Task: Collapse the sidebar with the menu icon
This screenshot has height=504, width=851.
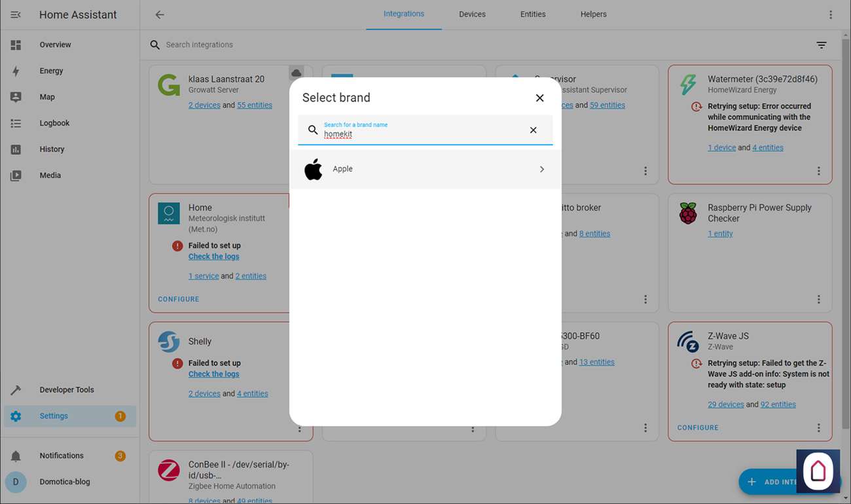Action: click(x=16, y=14)
